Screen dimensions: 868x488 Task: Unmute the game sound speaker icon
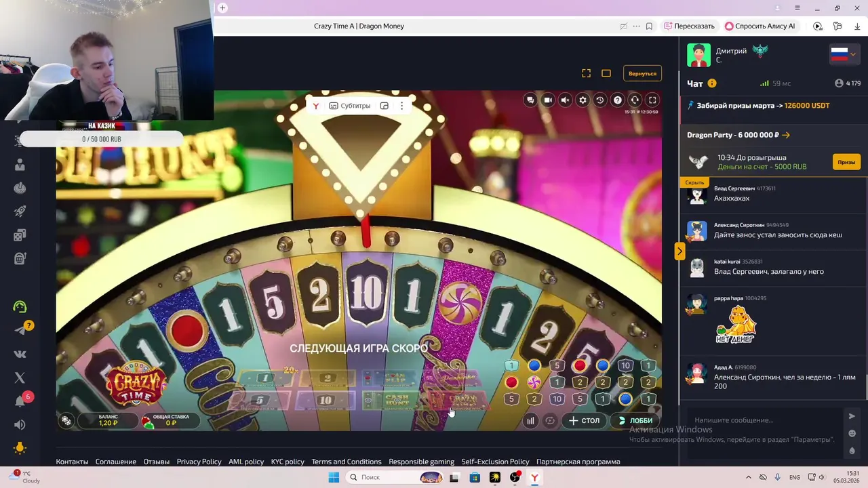click(565, 100)
